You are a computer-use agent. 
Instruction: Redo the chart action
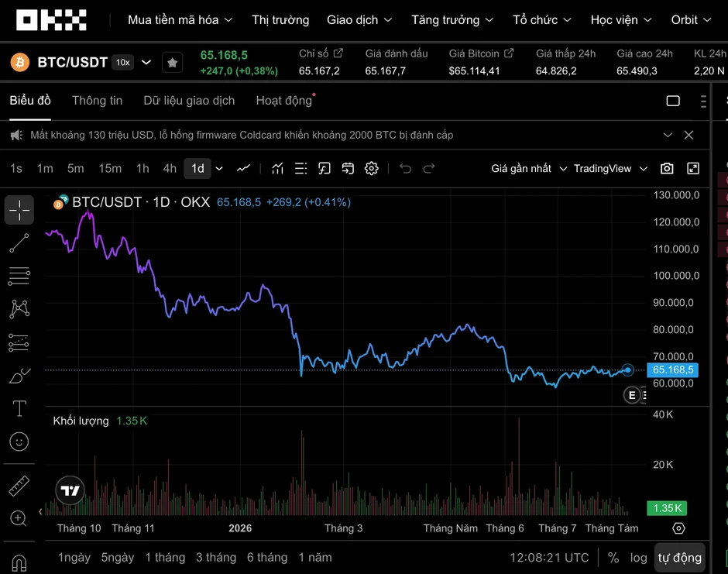pyautogui.click(x=429, y=169)
